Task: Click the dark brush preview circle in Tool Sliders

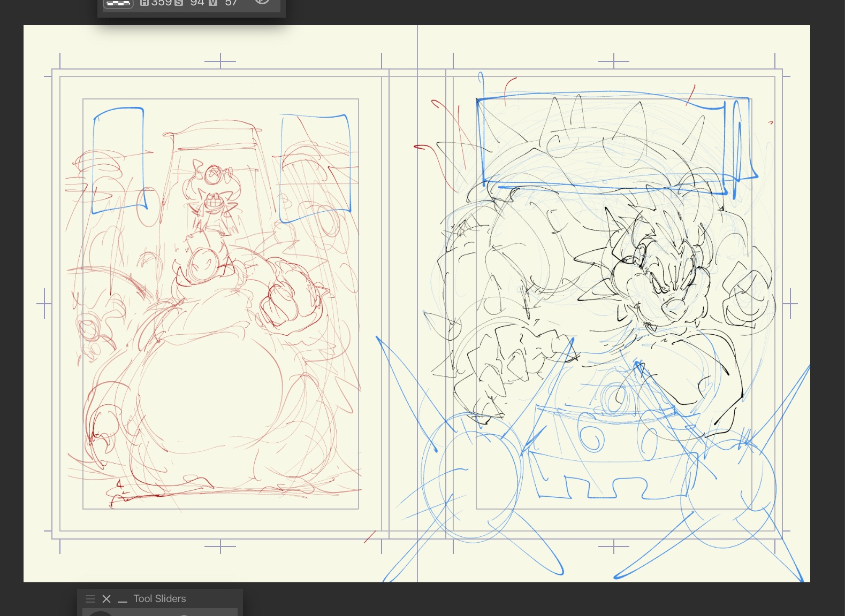Action: 100,613
